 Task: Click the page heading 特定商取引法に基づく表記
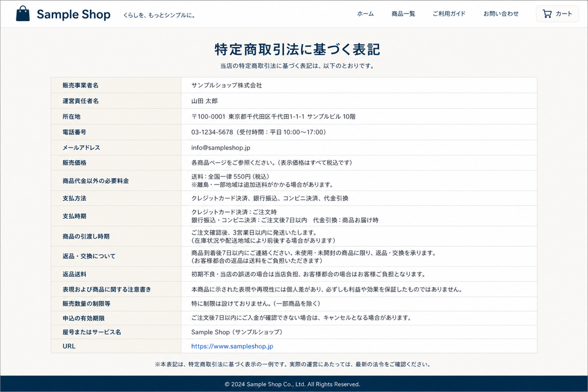coord(298,49)
